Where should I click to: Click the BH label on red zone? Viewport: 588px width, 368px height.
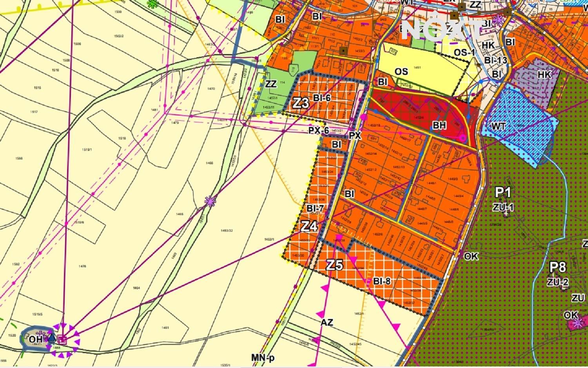tap(439, 125)
